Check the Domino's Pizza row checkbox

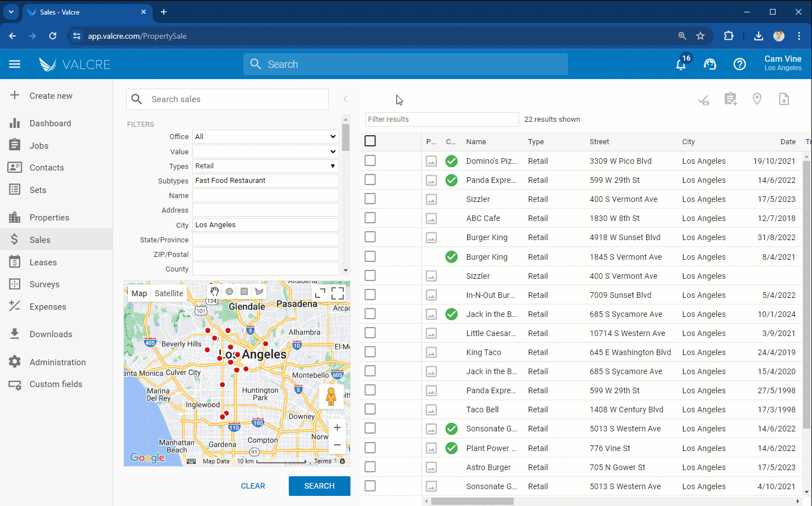click(370, 160)
